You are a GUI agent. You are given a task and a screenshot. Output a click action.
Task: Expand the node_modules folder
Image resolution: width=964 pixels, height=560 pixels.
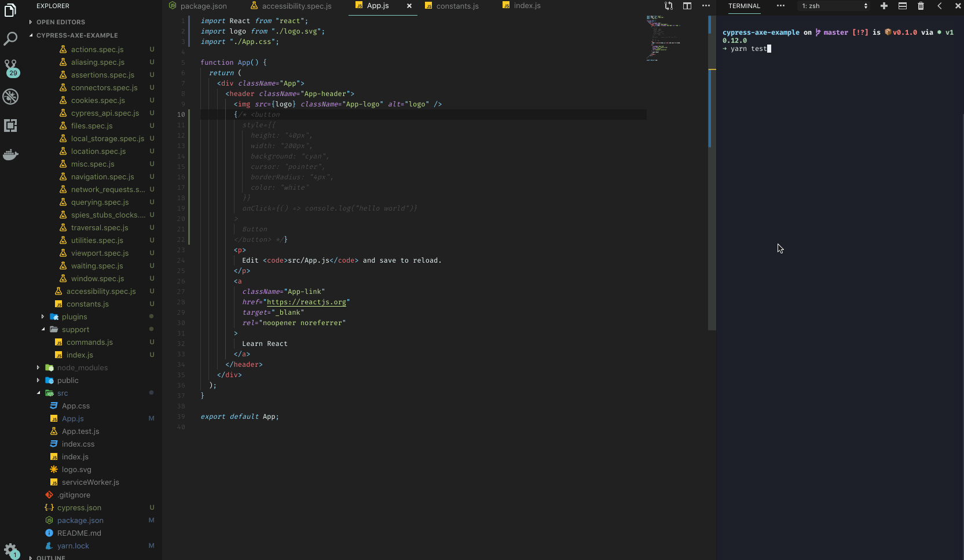click(x=82, y=368)
